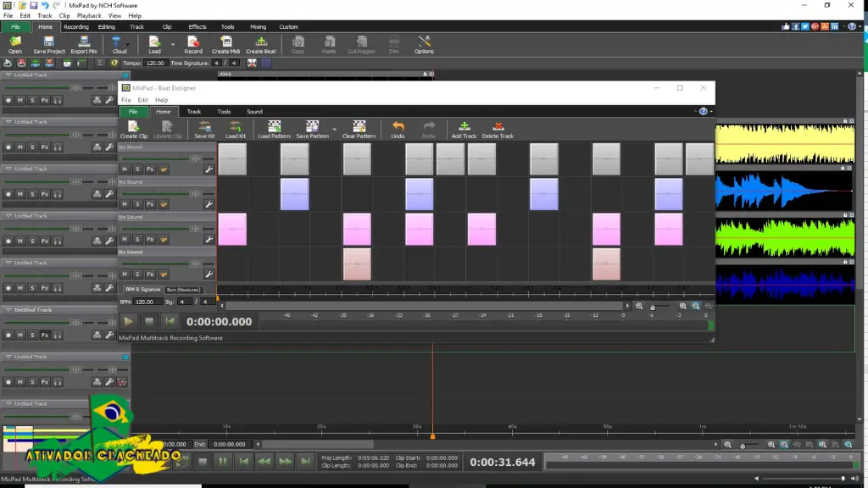Collapse the second Untitled Track
The image size is (868, 488).
(8, 122)
